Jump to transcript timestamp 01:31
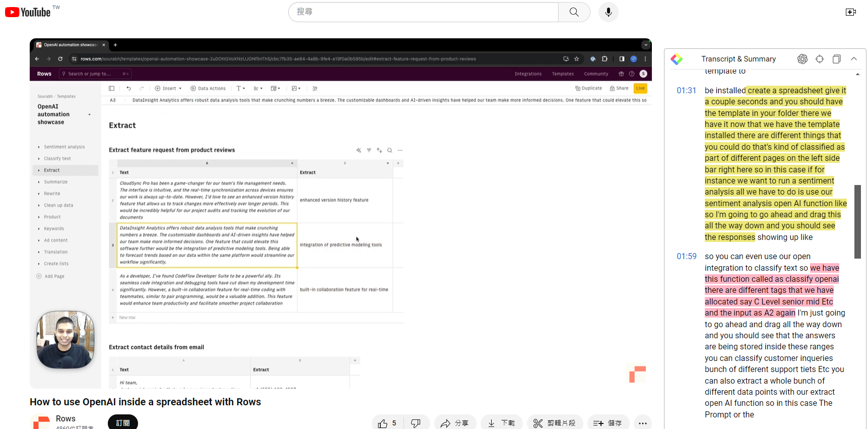This screenshot has height=429, width=868. coord(686,91)
